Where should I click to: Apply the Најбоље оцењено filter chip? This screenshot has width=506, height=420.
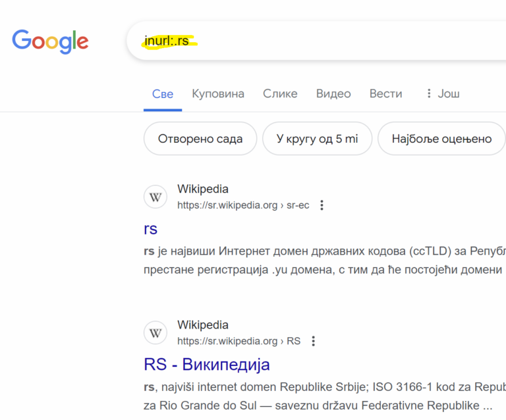[441, 139]
